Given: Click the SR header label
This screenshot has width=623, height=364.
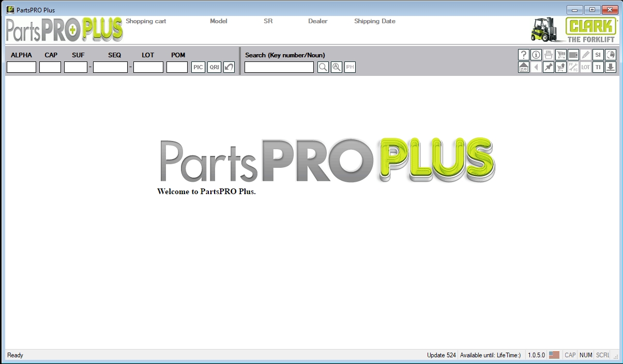Looking at the screenshot, I should [268, 21].
